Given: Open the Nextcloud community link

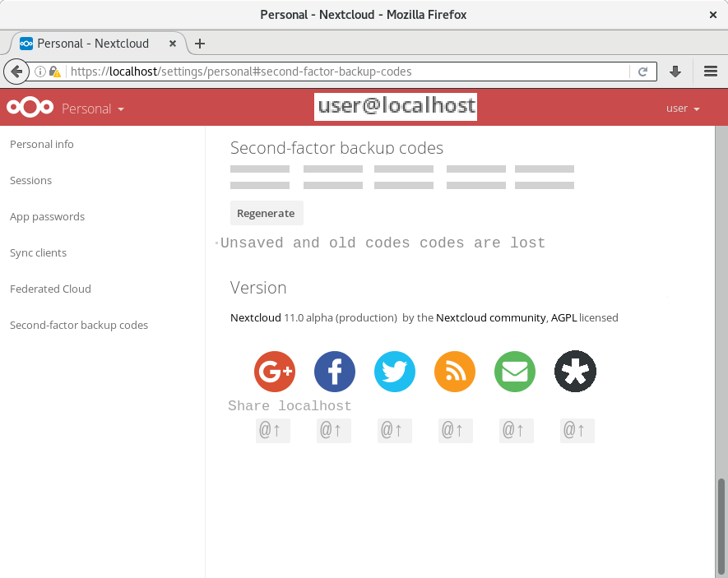Looking at the screenshot, I should 491,317.
